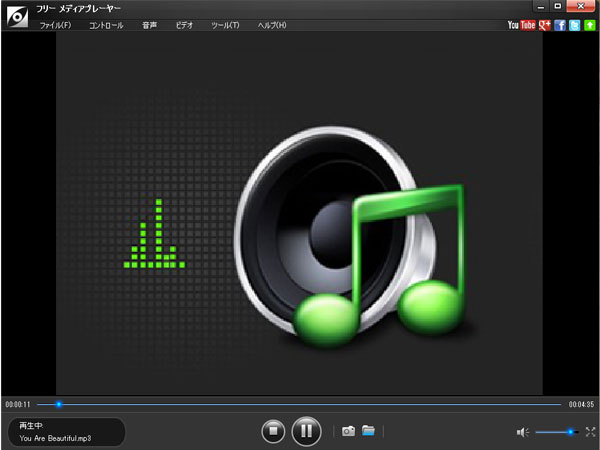Toggle fullscreen mode icon
This screenshot has height=450, width=600.
tap(591, 432)
